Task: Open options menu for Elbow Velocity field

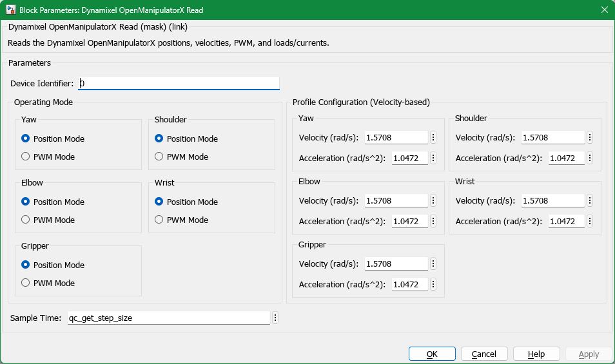Action: (x=433, y=200)
